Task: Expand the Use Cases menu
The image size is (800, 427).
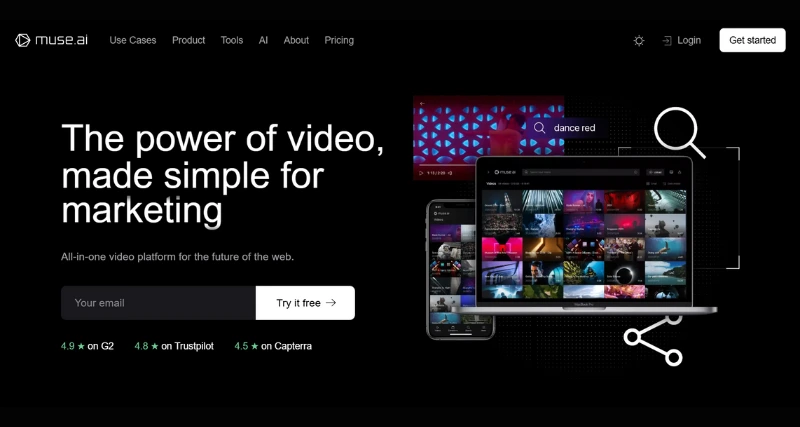Action: [133, 40]
